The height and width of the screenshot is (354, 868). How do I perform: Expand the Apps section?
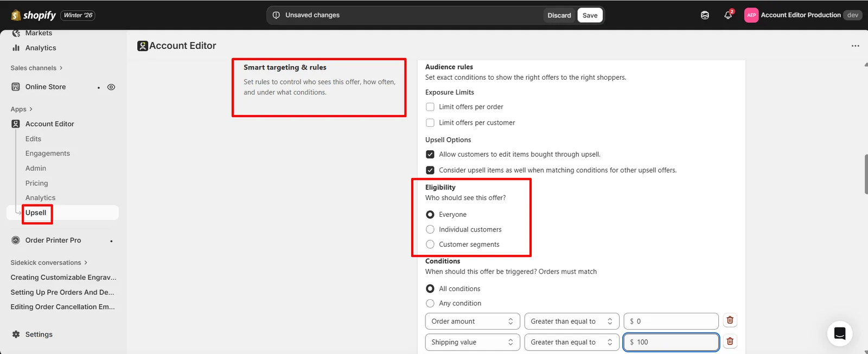(x=22, y=109)
